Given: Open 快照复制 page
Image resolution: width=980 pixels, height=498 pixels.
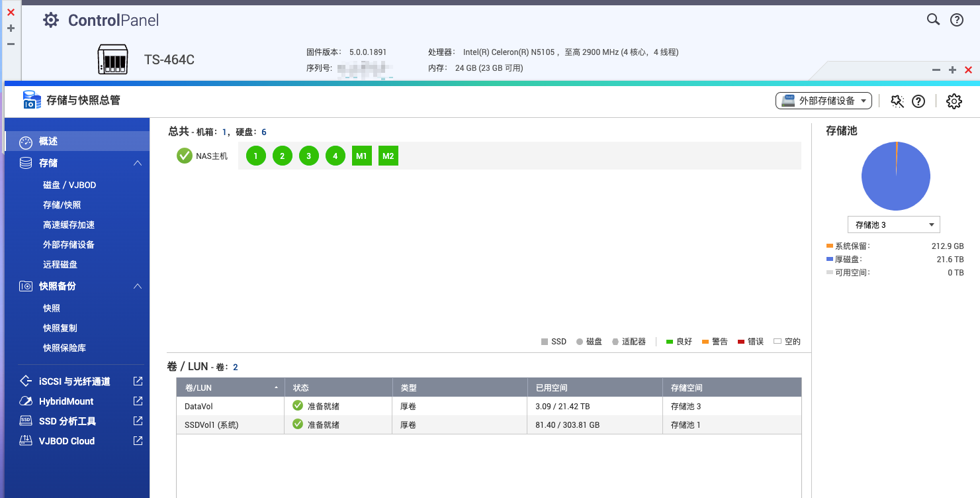Looking at the screenshot, I should [60, 328].
